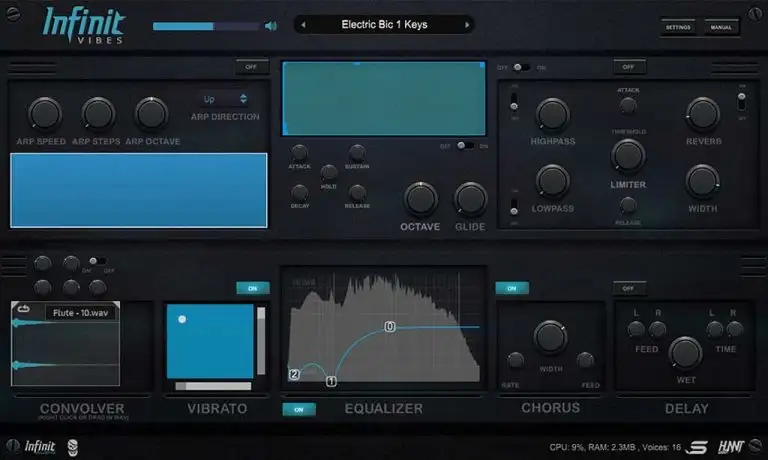Click the envelope RELEASE knob
Viewport: 768px width, 460px height.
(x=357, y=193)
